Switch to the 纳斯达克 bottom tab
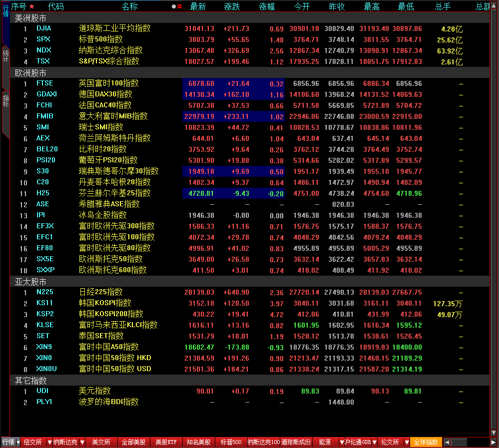The image size is (499, 448). [x=65, y=442]
